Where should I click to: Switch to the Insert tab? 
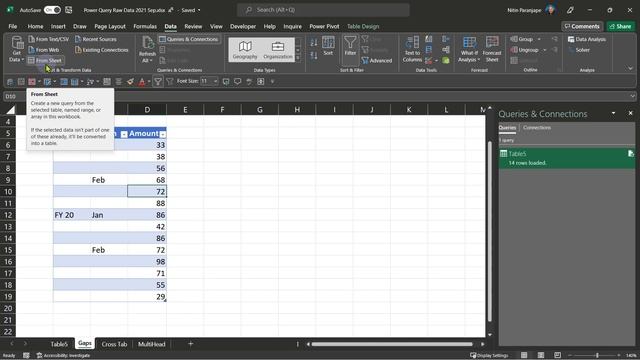pyautogui.click(x=58, y=26)
